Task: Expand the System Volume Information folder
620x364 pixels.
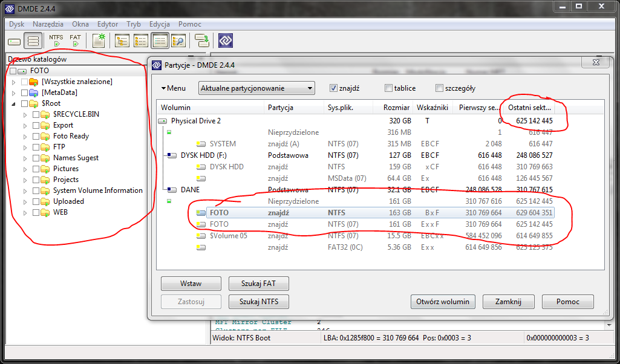Action: [x=25, y=191]
